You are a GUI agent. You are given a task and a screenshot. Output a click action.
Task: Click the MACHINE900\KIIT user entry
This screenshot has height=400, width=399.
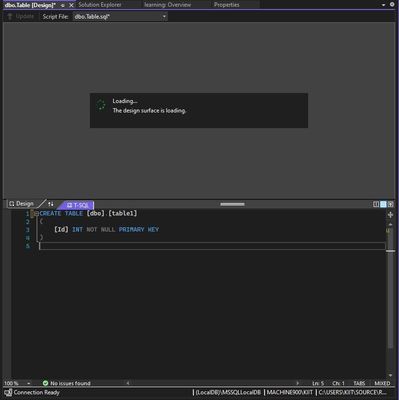290,393
